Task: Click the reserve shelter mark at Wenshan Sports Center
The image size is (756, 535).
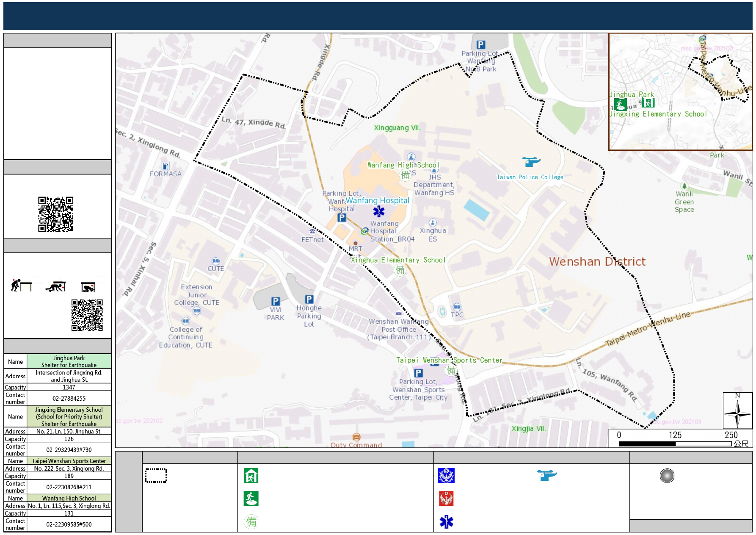Action: (x=451, y=370)
